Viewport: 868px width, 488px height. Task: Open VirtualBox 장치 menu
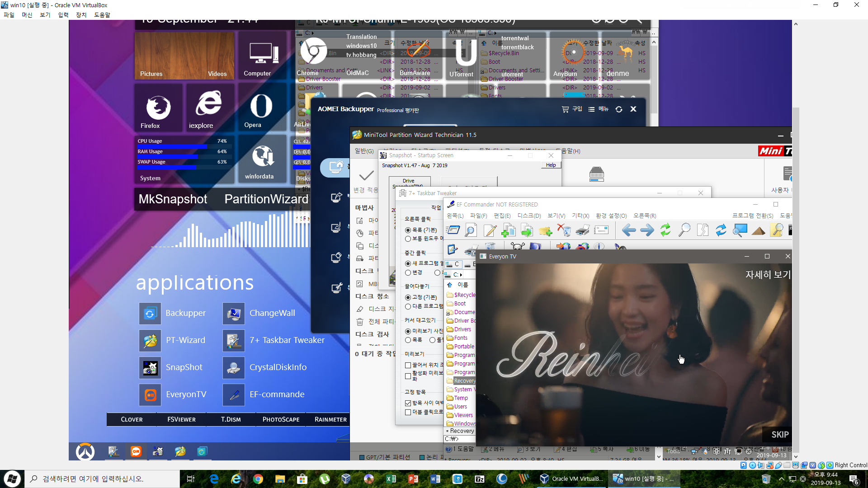click(x=81, y=15)
